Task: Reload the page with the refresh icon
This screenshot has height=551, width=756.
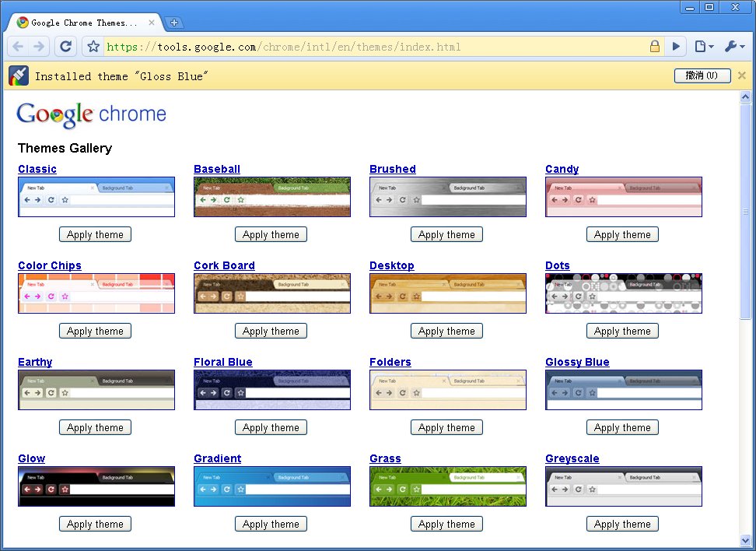Action: click(x=66, y=47)
